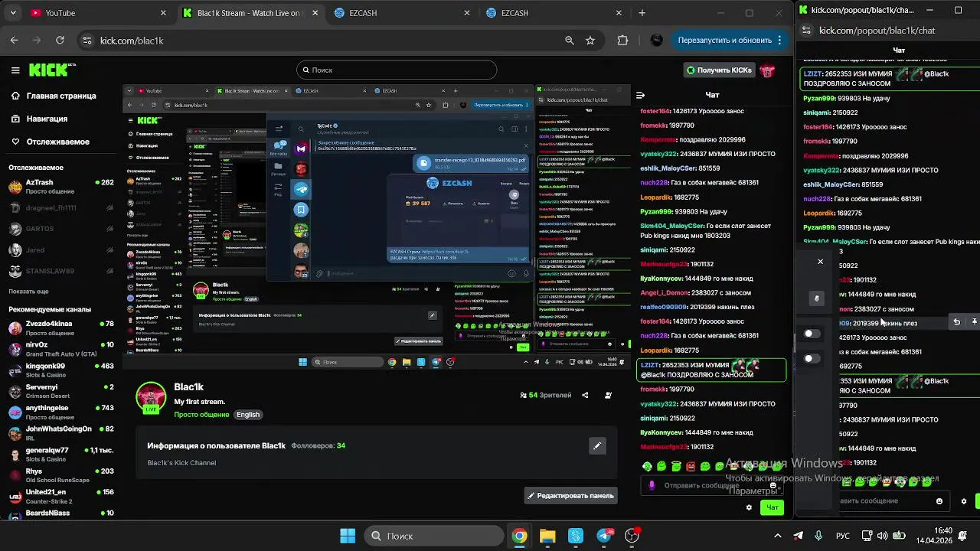Open the Zvezdo4kinaa recommended channel
Screen dimensions: 980x551
pyautogui.click(x=61, y=328)
